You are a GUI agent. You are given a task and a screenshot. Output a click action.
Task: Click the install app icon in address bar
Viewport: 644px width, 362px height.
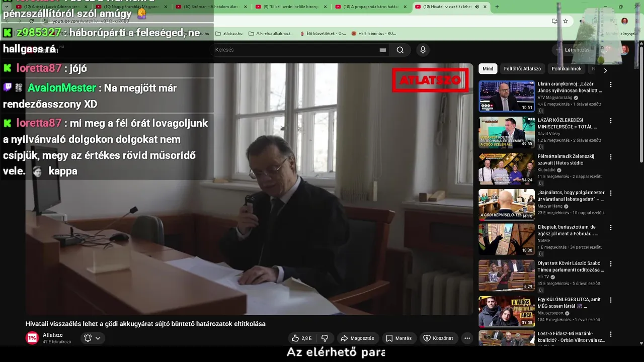tap(554, 21)
